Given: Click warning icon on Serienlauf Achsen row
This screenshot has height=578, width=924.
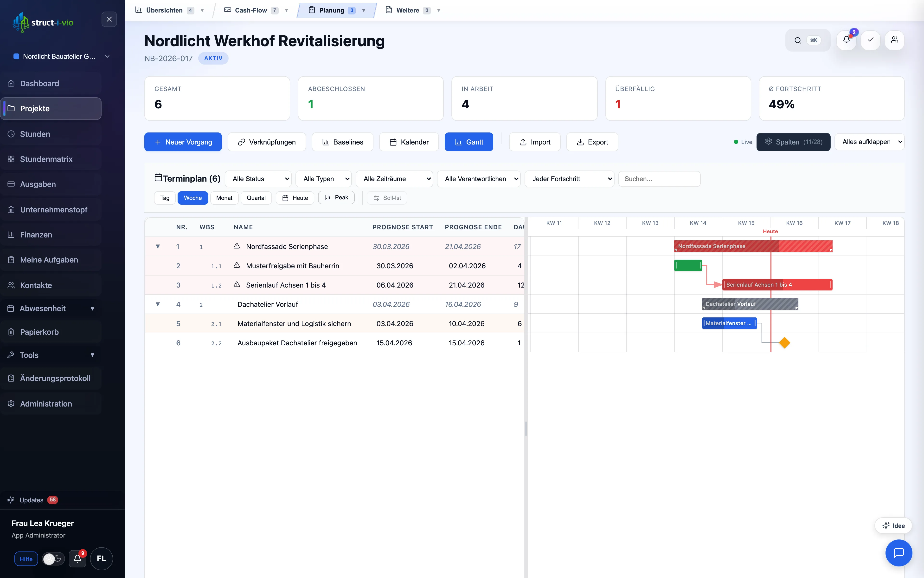Looking at the screenshot, I should [x=237, y=284].
